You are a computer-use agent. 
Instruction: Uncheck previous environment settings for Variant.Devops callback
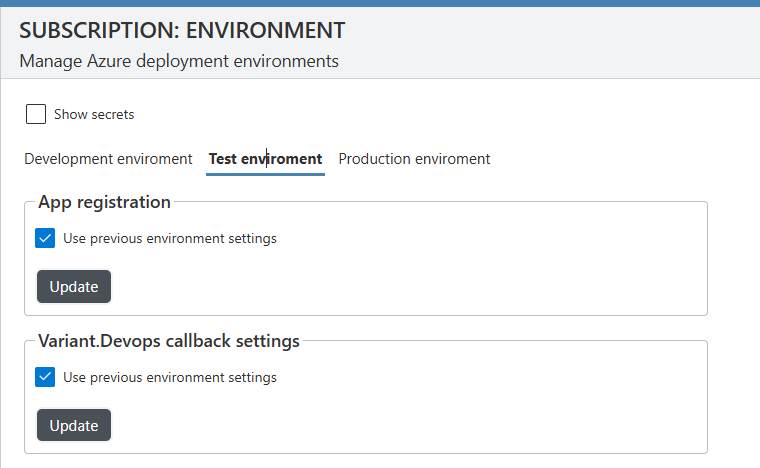click(45, 377)
